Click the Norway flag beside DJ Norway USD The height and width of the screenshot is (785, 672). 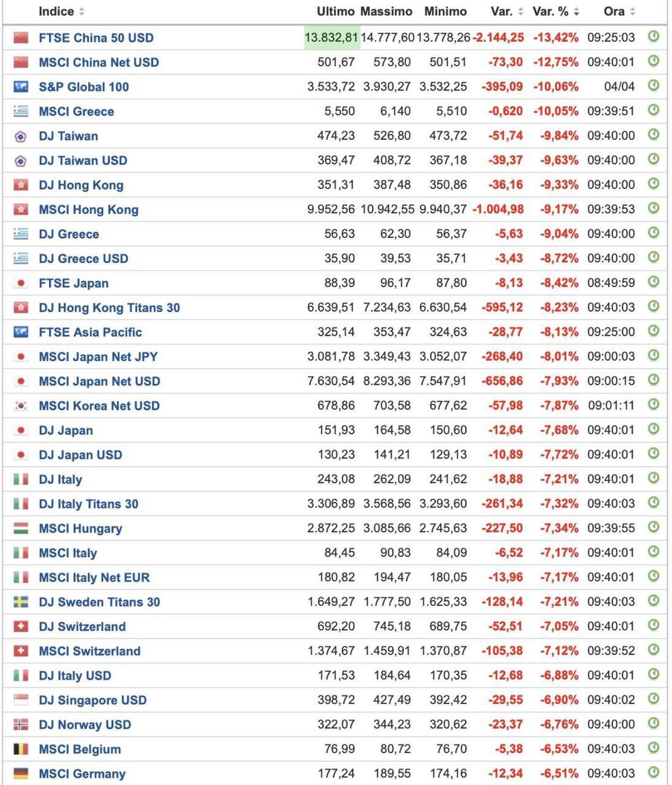tap(21, 725)
